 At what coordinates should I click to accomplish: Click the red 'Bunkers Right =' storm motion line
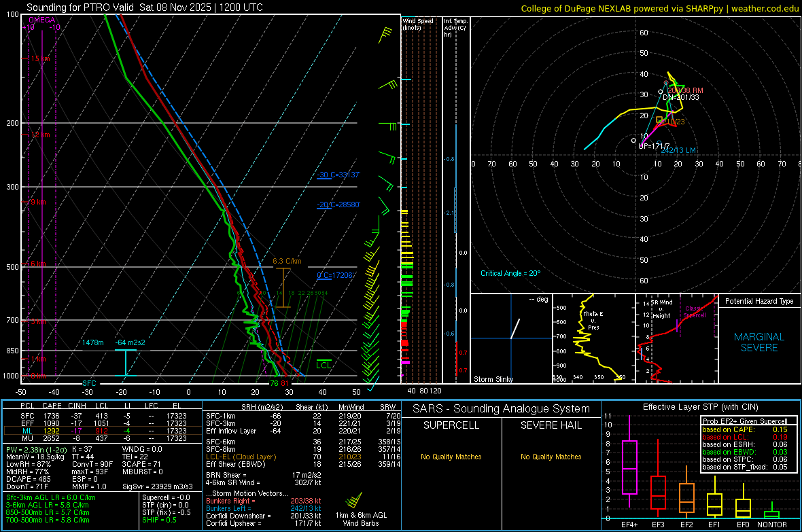pos(264,501)
